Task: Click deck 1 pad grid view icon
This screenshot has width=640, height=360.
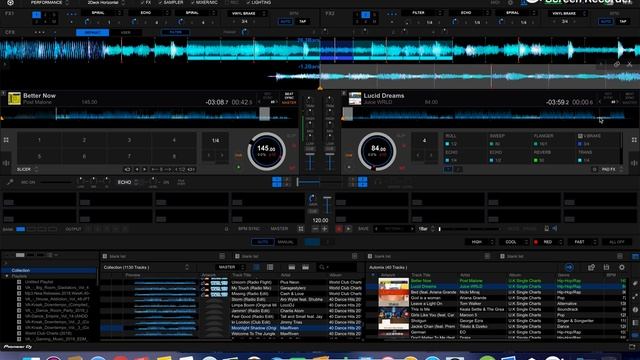Action: click(x=6, y=140)
